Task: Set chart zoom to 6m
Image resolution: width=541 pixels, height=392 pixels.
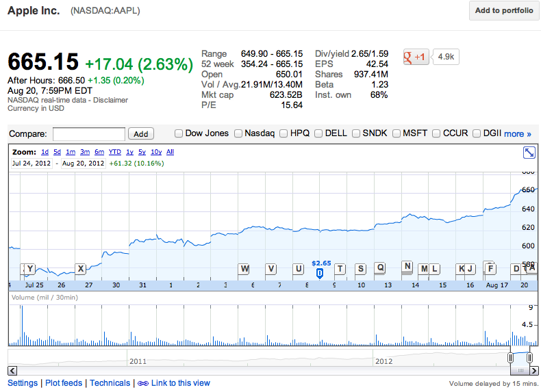Action: coord(99,152)
